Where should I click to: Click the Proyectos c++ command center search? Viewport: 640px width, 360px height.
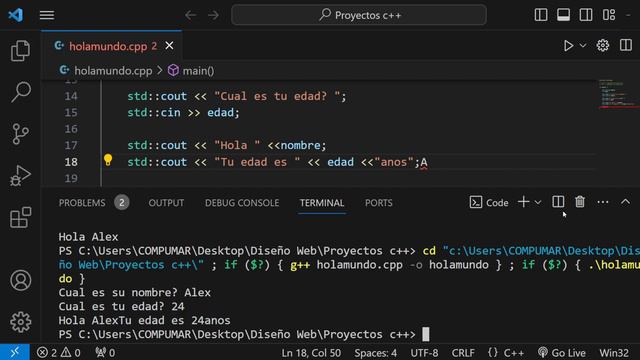(x=359, y=15)
